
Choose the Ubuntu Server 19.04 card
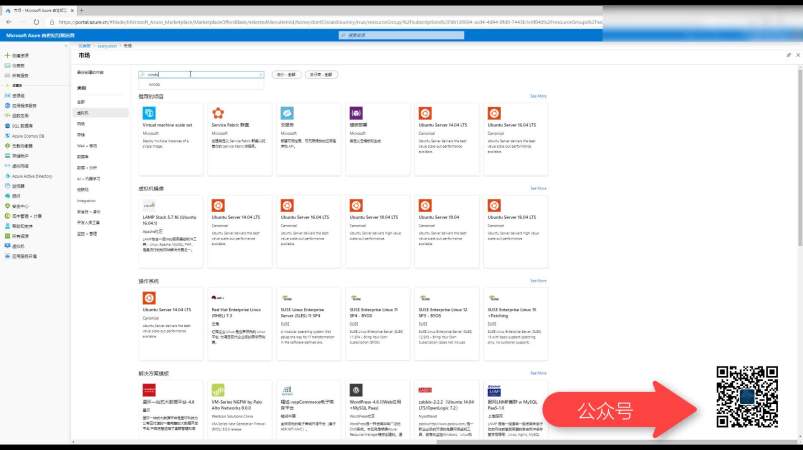pos(447,231)
